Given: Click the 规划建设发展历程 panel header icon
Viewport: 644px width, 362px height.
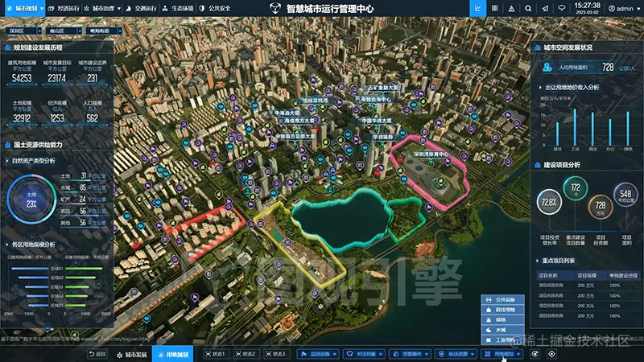Looking at the screenshot, I should click(x=7, y=48).
